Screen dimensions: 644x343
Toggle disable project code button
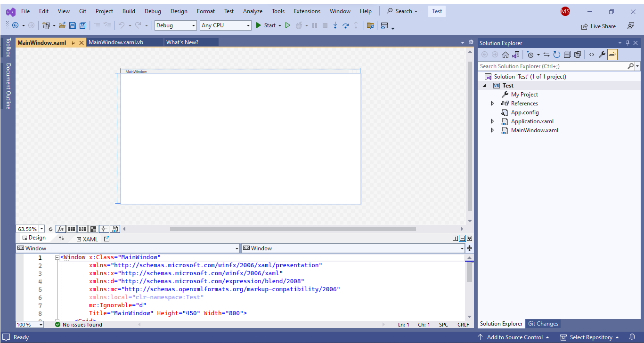(x=115, y=229)
